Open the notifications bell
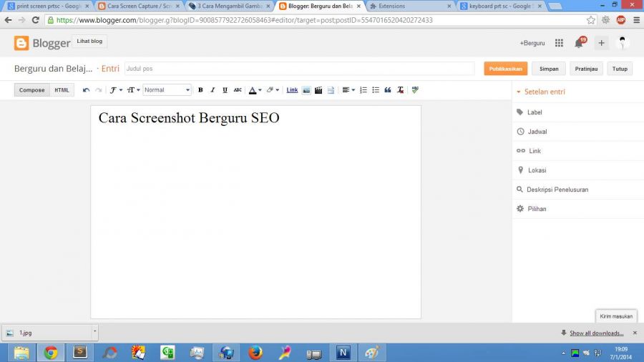This screenshot has height=362, width=644. (x=580, y=43)
